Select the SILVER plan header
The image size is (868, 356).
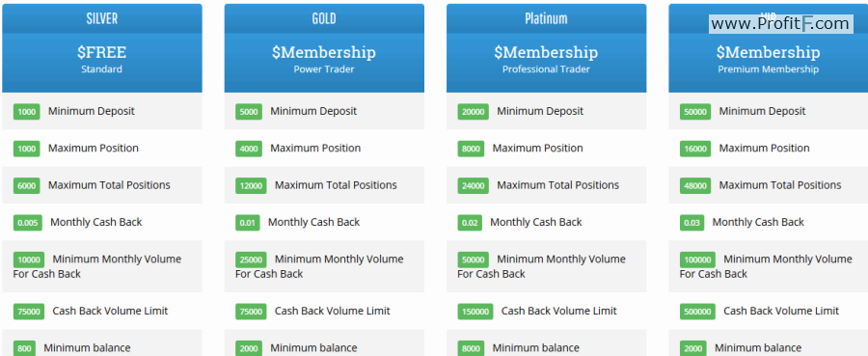[102, 18]
